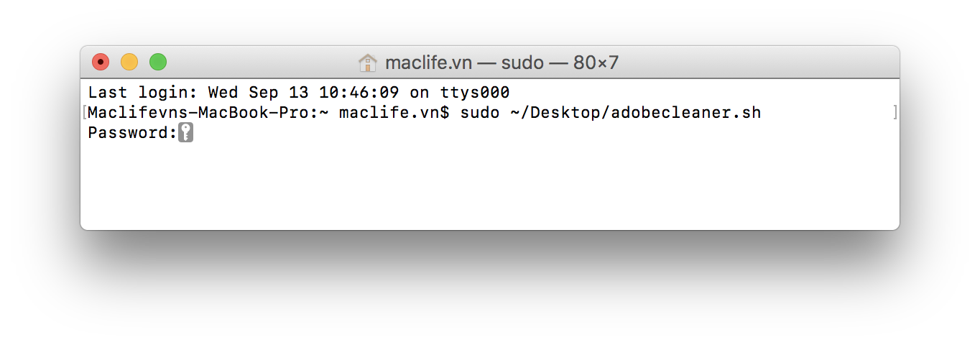This screenshot has width=980, height=345.
Task: Click the "maclife.vn$" username prompt
Action: click(394, 113)
